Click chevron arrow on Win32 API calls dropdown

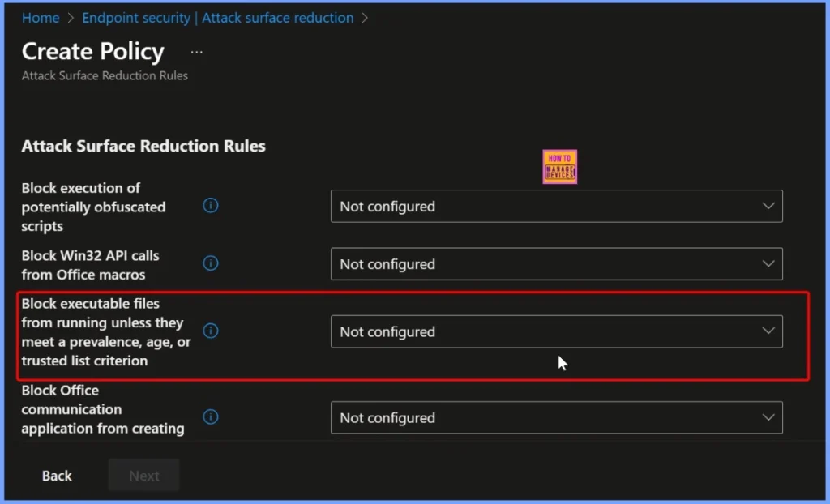pos(768,264)
